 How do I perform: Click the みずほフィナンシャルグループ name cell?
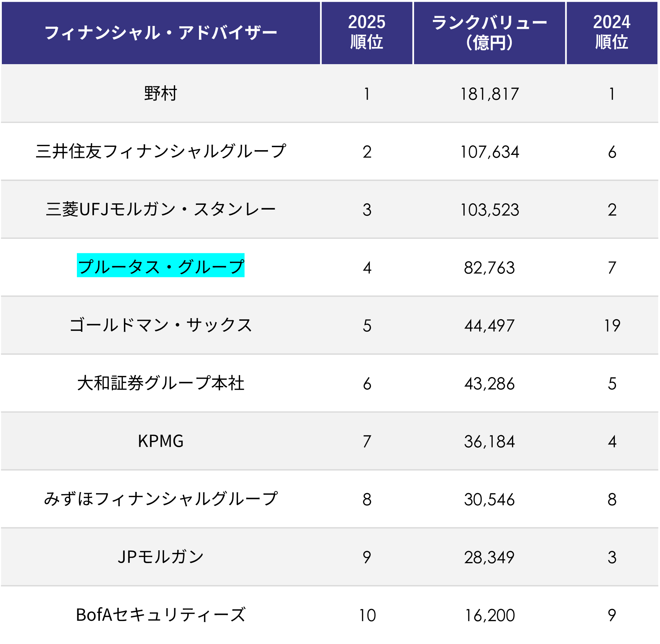coord(161,499)
